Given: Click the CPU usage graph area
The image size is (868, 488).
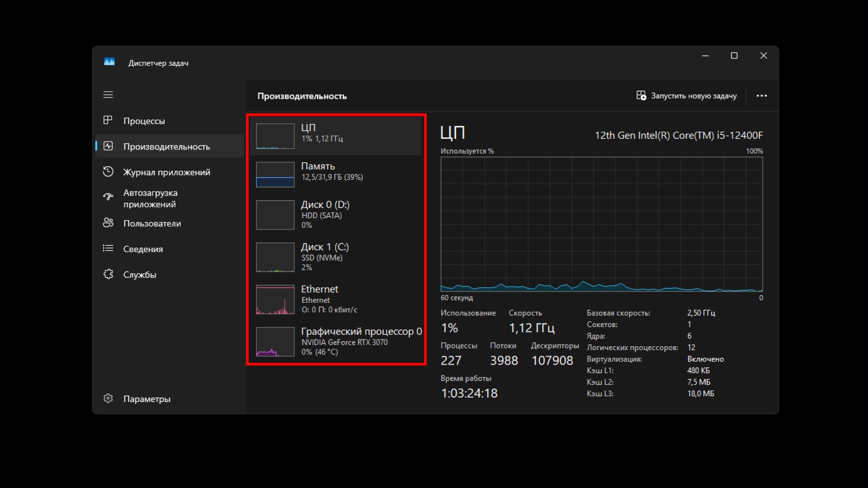Looking at the screenshot, I should coord(601,224).
